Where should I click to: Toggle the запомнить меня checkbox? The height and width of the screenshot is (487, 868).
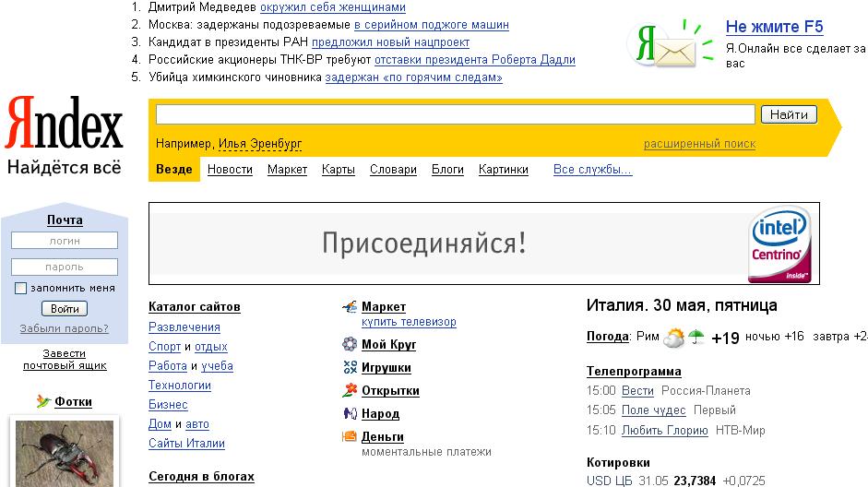[20, 288]
